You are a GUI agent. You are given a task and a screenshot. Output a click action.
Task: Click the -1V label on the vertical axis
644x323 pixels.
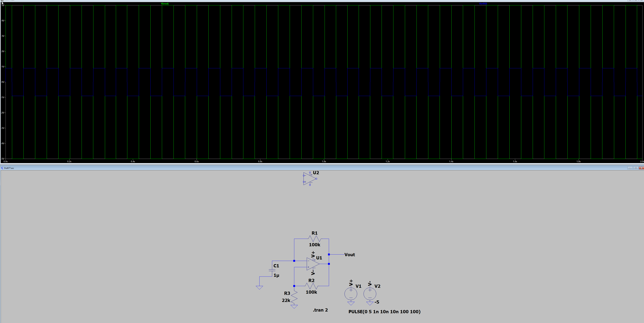pos(3,97)
